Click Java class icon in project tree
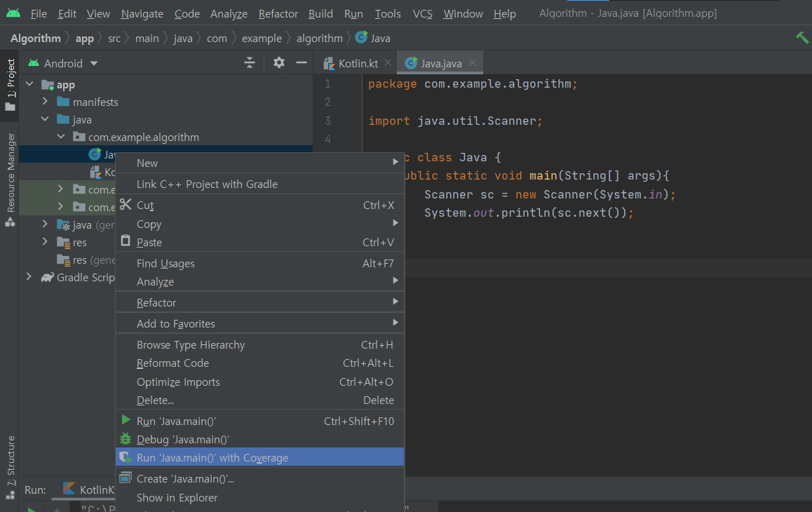The height and width of the screenshot is (512, 812). pos(95,154)
